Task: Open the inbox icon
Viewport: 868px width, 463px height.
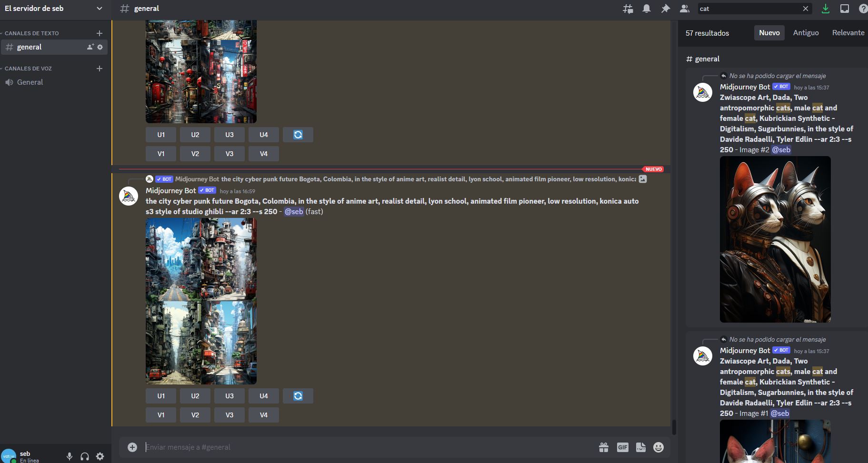Action: point(844,9)
